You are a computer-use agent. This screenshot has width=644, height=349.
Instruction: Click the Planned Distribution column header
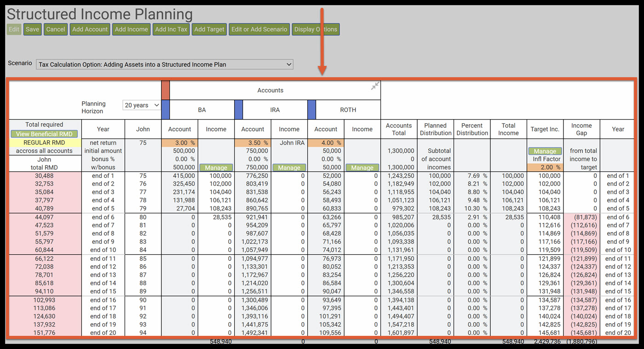point(436,129)
